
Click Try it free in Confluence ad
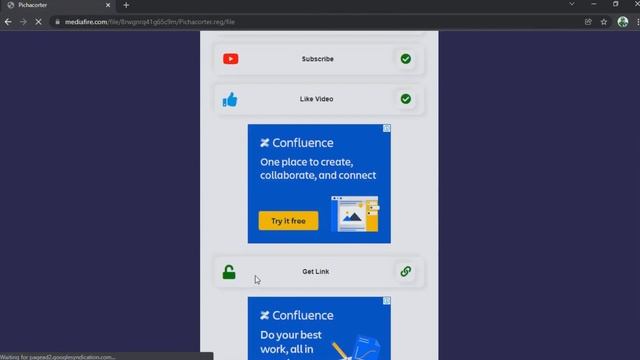288,221
